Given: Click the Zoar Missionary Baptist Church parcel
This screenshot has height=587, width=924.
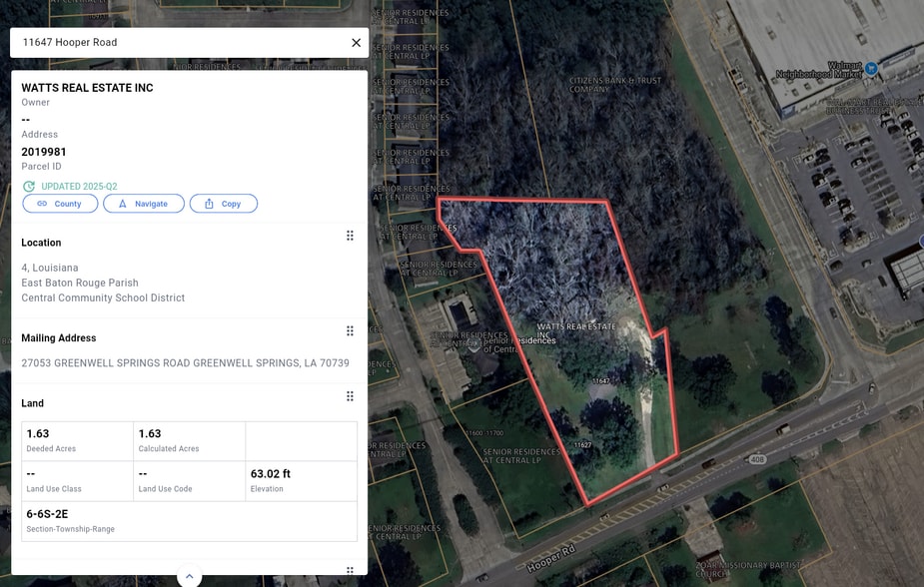Looking at the screenshot, I should [x=748, y=569].
